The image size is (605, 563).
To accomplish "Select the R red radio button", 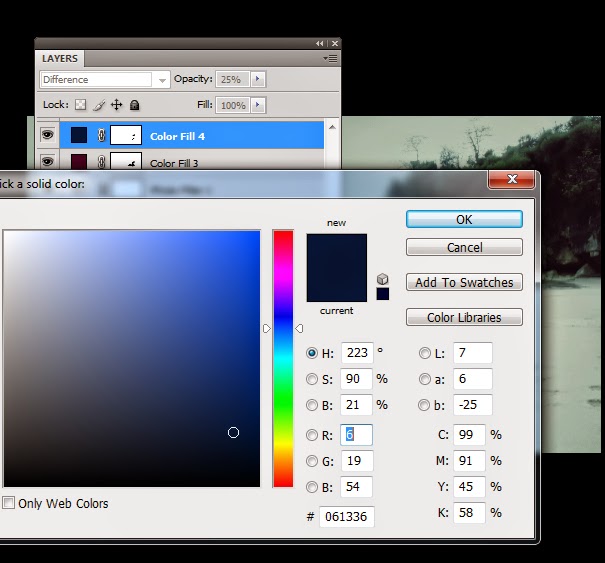I will pyautogui.click(x=312, y=435).
